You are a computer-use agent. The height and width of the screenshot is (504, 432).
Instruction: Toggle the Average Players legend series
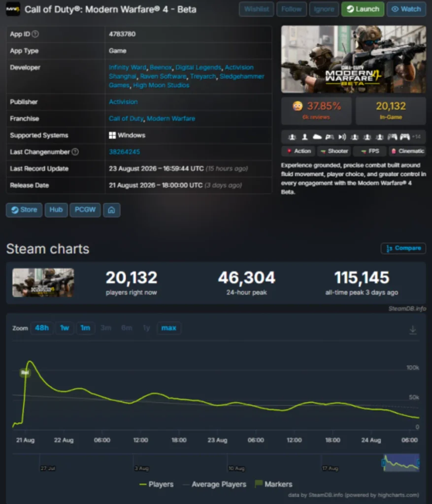(215, 484)
